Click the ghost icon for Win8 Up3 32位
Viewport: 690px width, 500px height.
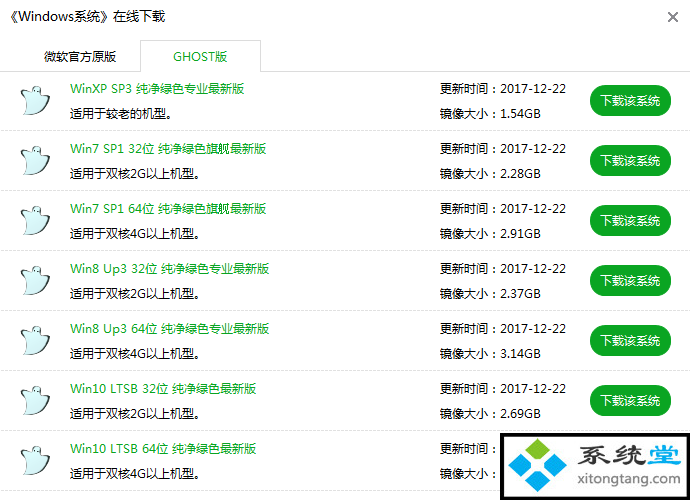coord(35,280)
